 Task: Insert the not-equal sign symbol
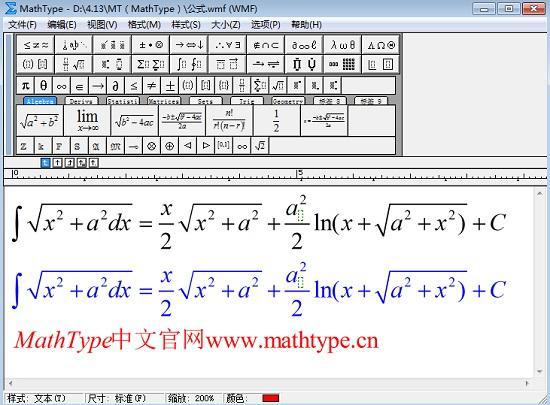point(152,86)
